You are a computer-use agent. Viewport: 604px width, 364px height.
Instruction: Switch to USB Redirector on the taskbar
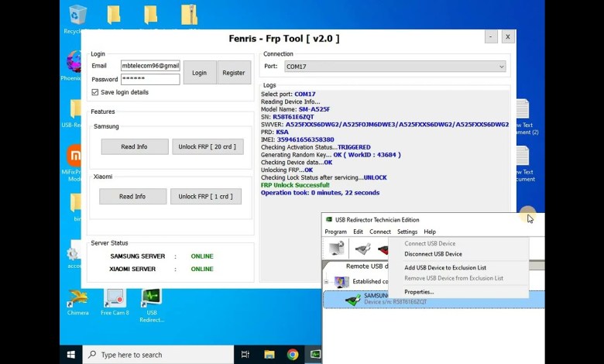point(315,355)
